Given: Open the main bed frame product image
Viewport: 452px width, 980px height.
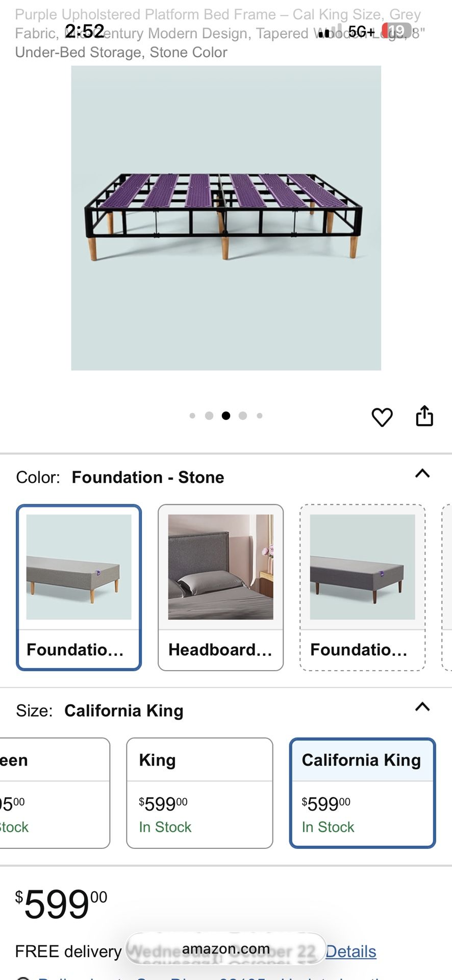Looking at the screenshot, I should coord(225,218).
